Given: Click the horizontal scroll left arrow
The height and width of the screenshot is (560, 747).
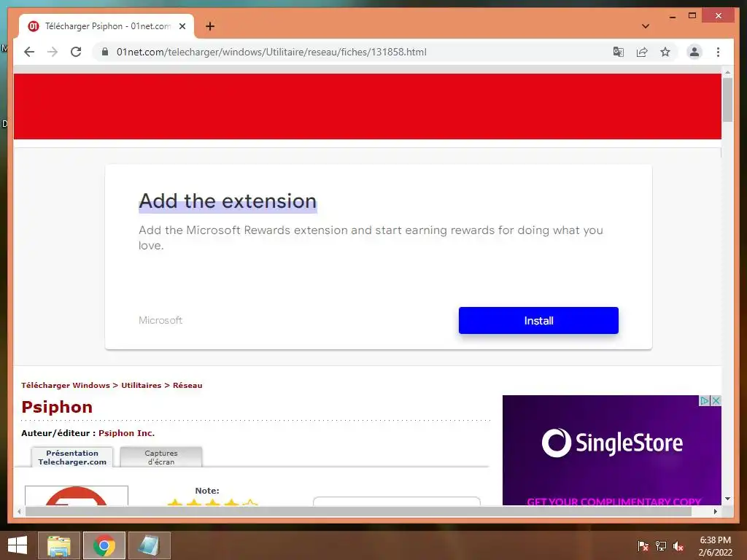Looking at the screenshot, I should (19, 511).
